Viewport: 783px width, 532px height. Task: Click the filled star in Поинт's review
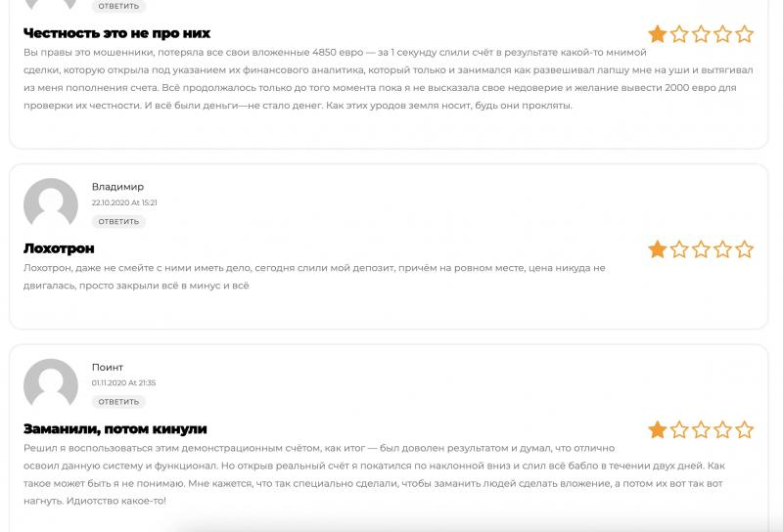click(x=657, y=429)
